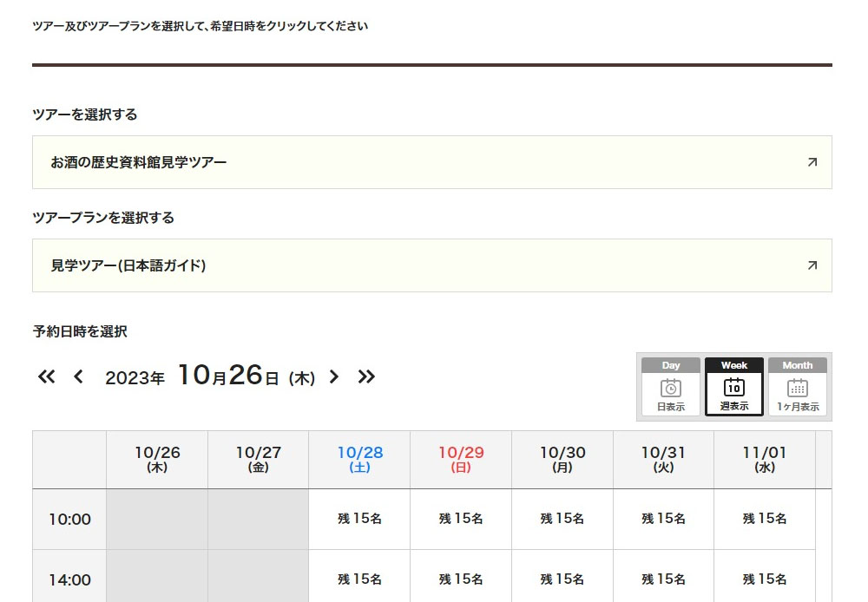Click arrow icon on tour plan box

[812, 265]
